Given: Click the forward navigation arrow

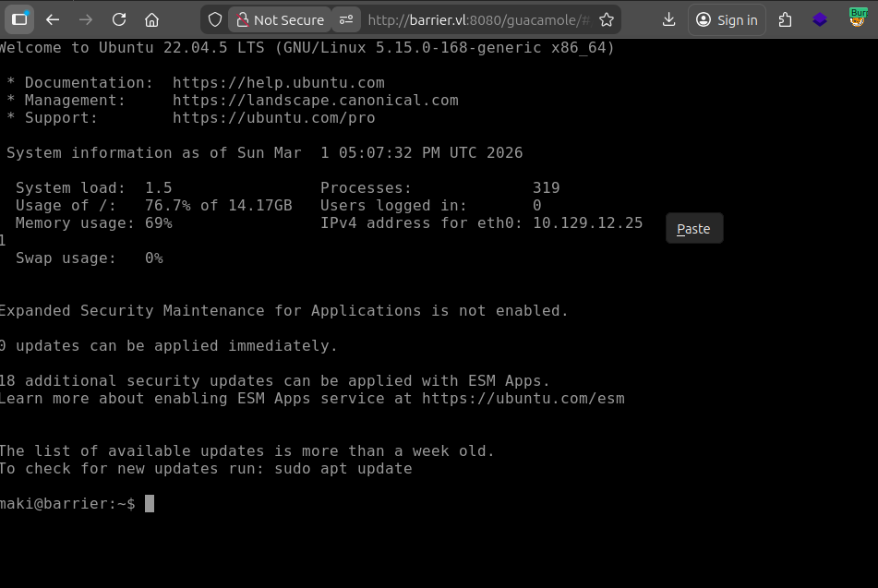Looking at the screenshot, I should click(x=86, y=19).
